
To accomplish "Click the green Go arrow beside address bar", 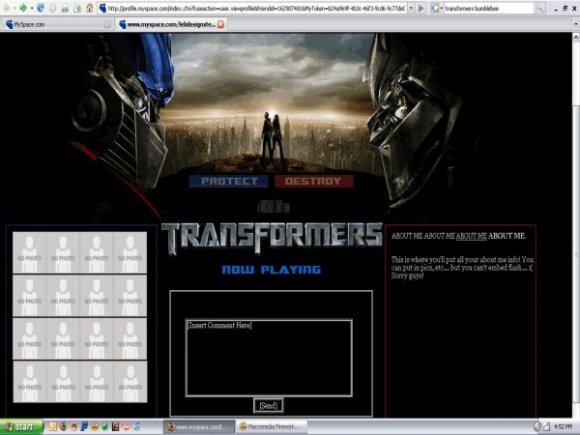I will pyautogui.click(x=421, y=8).
